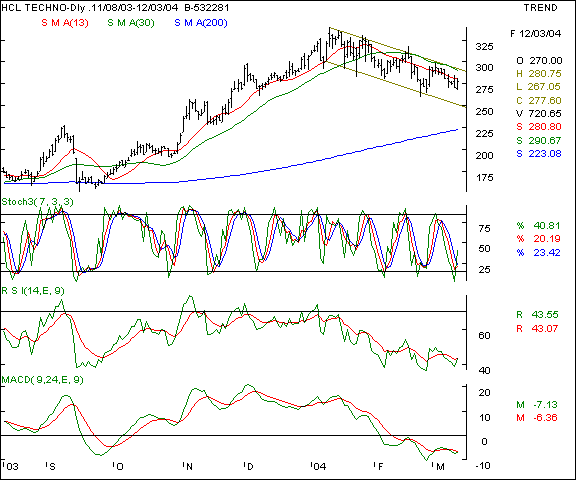The image size is (576, 480).
Task: Click the open price value 270.00
Action: pyautogui.click(x=545, y=60)
